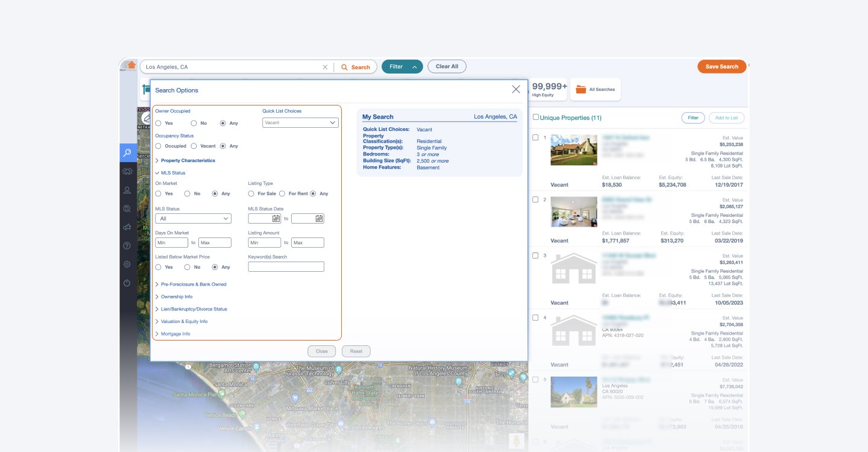This screenshot has width=868, height=452.
Task: Open the home dashboard from the sidebar
Action: [127, 171]
